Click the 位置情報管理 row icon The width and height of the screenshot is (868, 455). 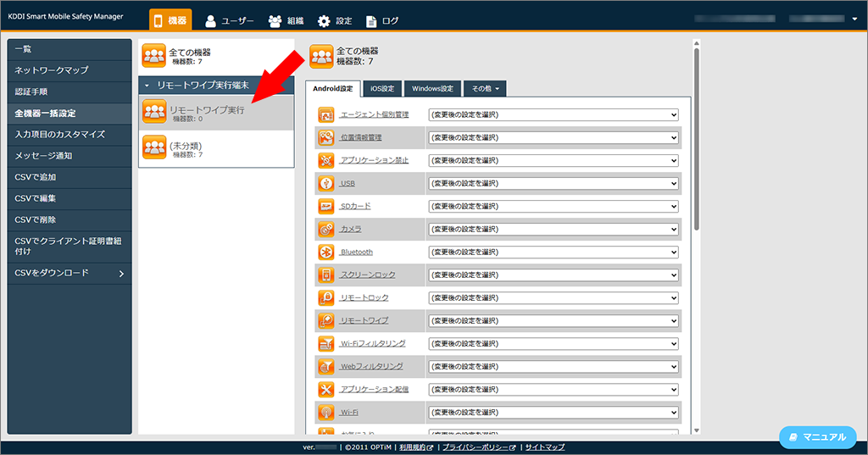(x=326, y=137)
